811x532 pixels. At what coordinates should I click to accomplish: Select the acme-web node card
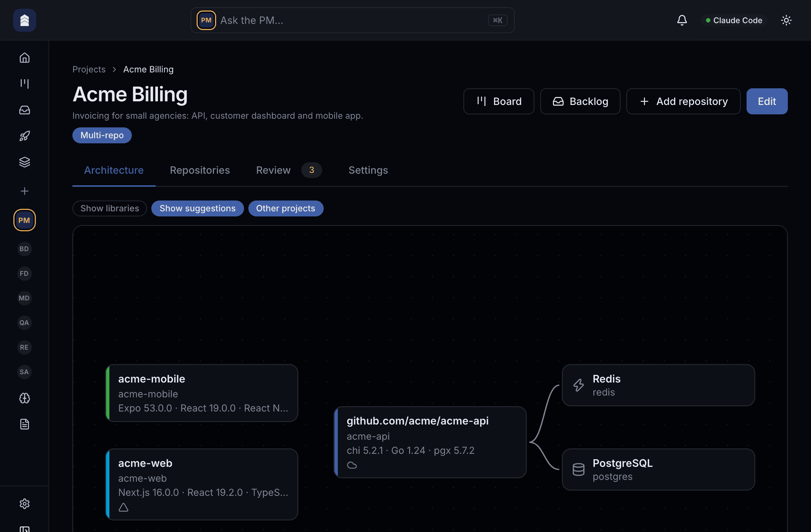pyautogui.click(x=202, y=484)
